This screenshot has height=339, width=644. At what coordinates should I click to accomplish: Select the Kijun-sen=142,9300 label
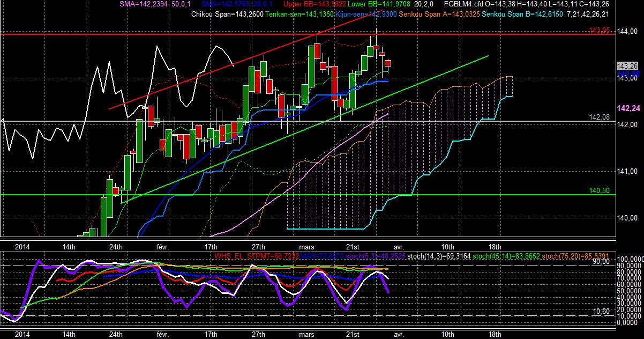pos(365,13)
